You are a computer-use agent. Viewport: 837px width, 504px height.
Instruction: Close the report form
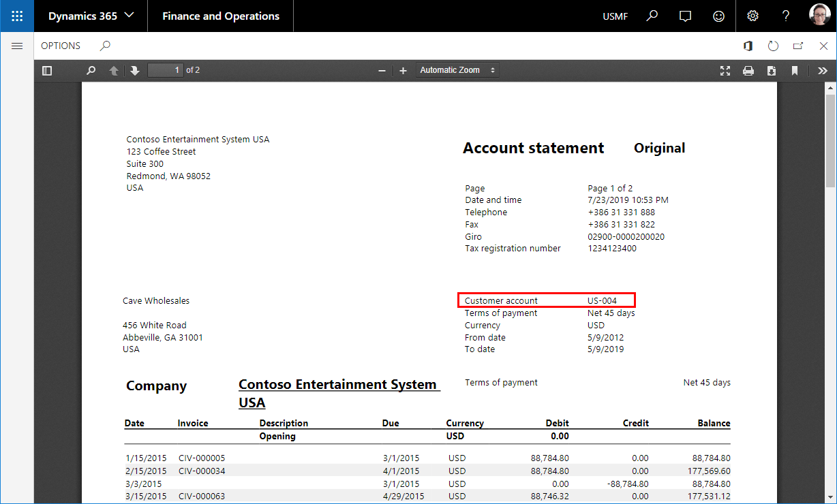point(823,46)
